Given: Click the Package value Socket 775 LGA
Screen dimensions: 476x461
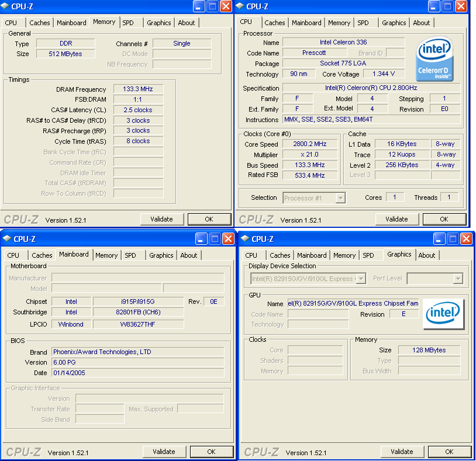Looking at the screenshot, I should (344, 63).
